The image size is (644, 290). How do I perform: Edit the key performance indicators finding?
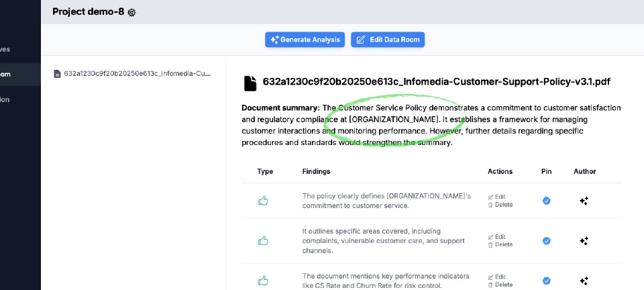[497, 277]
